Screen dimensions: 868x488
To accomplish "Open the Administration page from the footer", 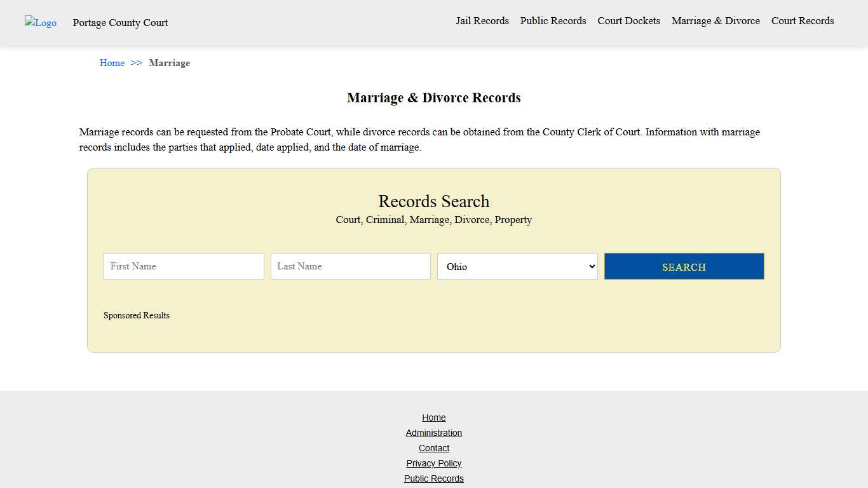I will point(434,433).
